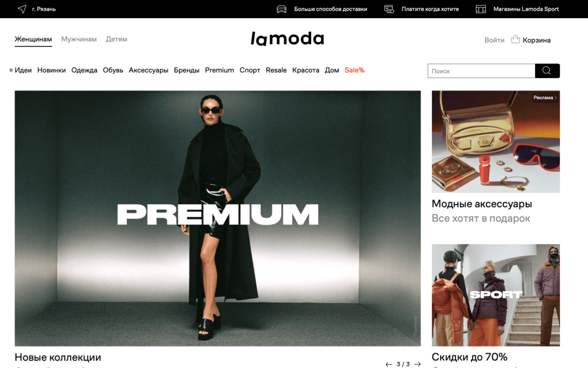Click Платите когда хотите link

click(x=430, y=9)
